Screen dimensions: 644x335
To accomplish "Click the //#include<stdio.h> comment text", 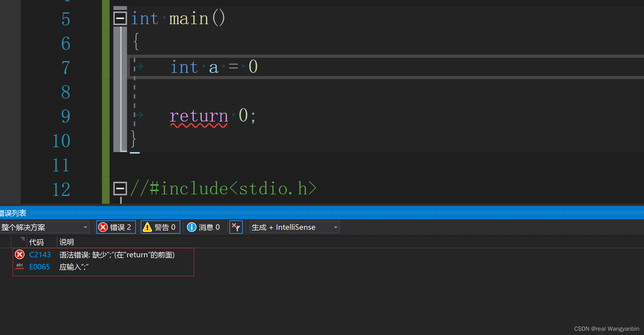I will tap(224, 188).
